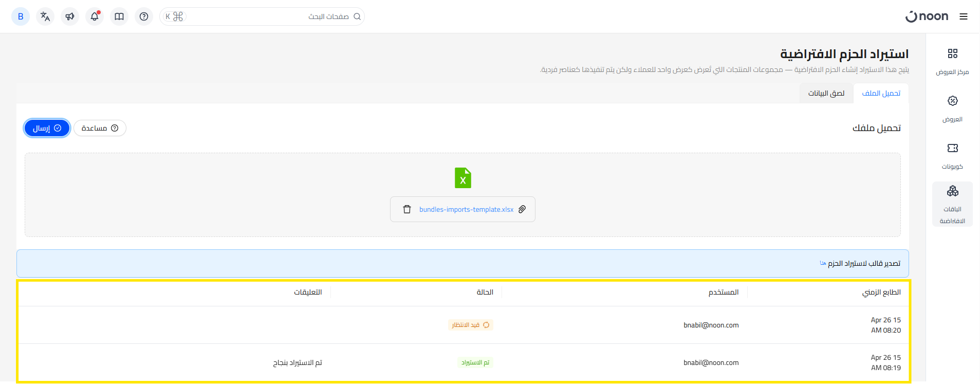Open العروض in the sidebar

pos(952,108)
